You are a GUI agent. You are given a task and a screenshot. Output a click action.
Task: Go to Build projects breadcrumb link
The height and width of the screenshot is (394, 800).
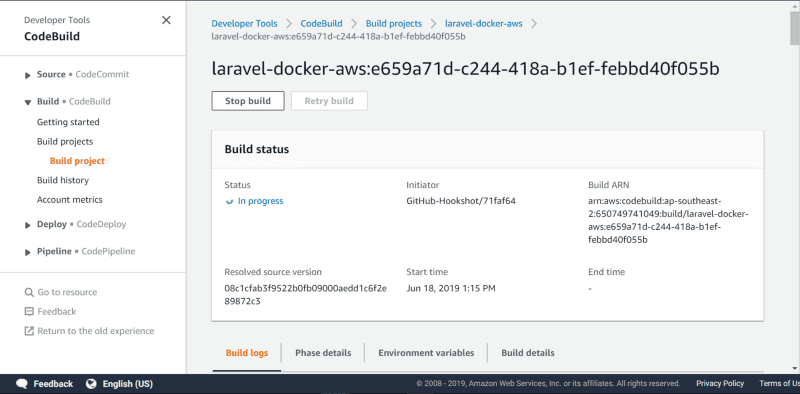(394, 23)
